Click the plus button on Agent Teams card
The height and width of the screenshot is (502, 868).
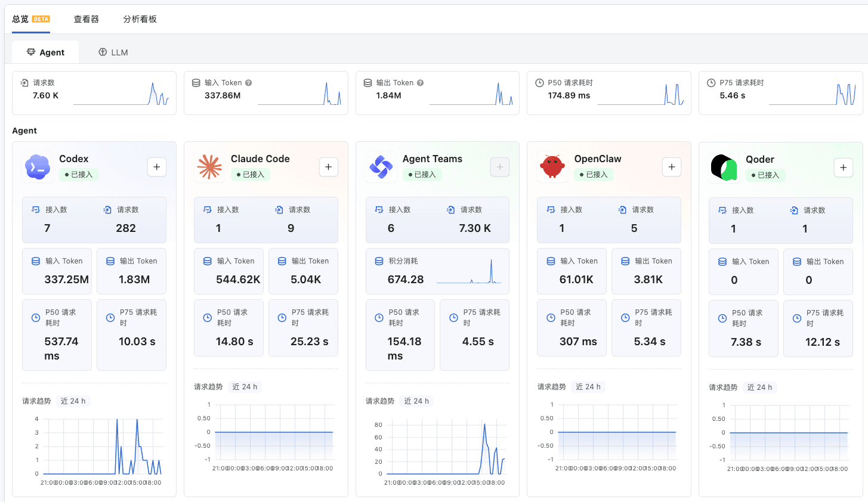[500, 167]
